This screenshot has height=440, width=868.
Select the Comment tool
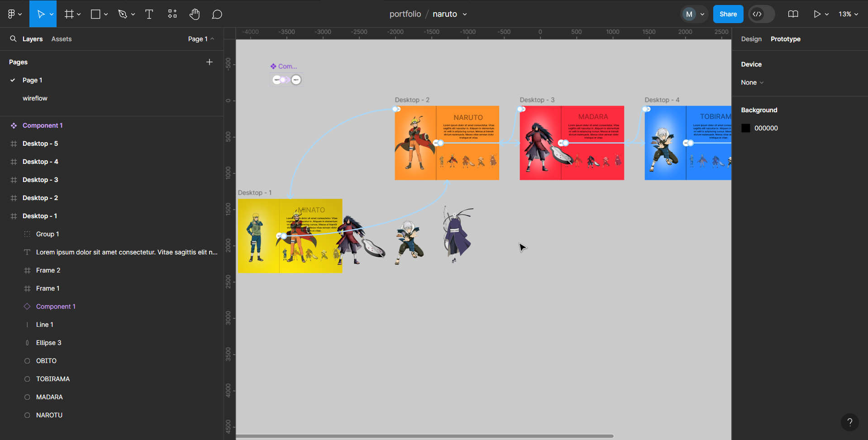[217, 14]
